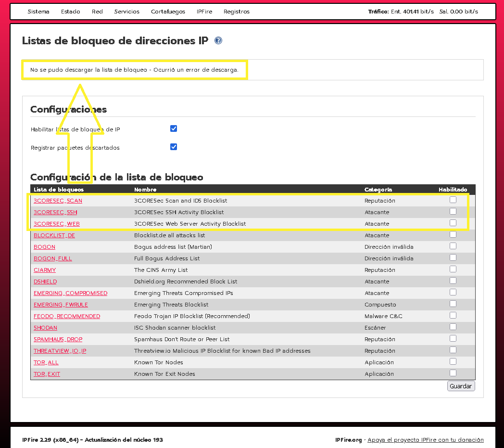Click the Habilitado column header
The image size is (504, 448).
pos(453,190)
